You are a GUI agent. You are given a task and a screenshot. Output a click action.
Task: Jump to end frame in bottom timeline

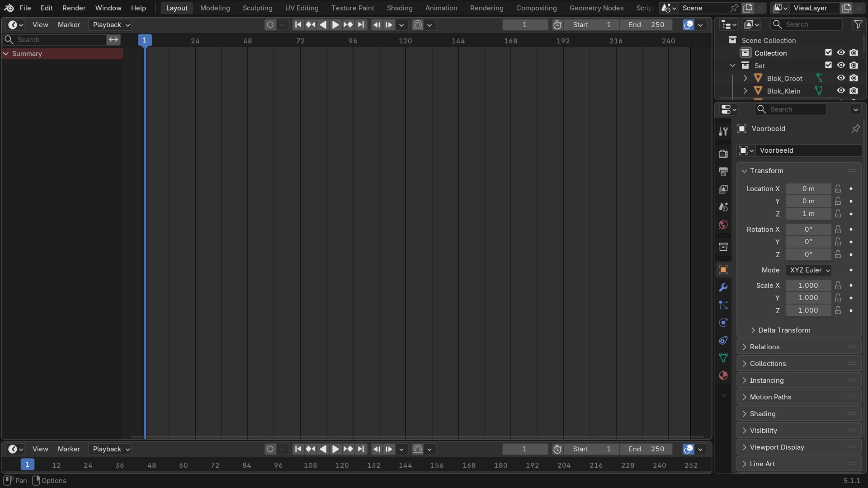361,449
